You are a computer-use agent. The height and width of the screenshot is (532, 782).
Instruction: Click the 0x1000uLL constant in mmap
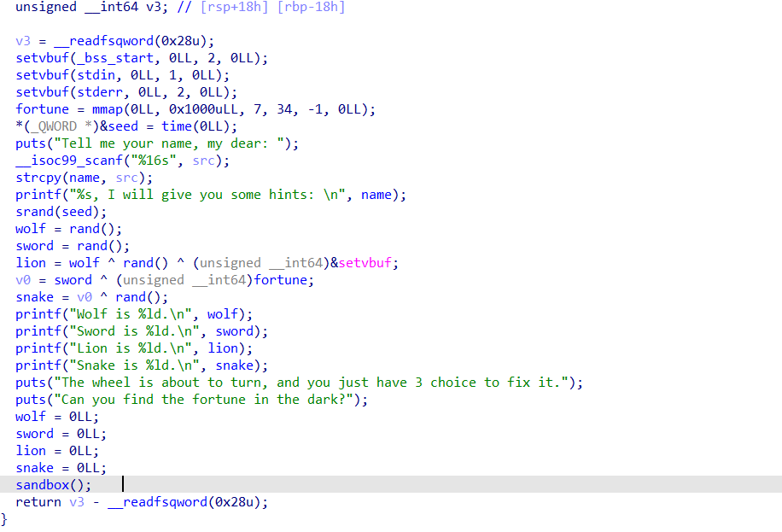pyautogui.click(x=207, y=109)
